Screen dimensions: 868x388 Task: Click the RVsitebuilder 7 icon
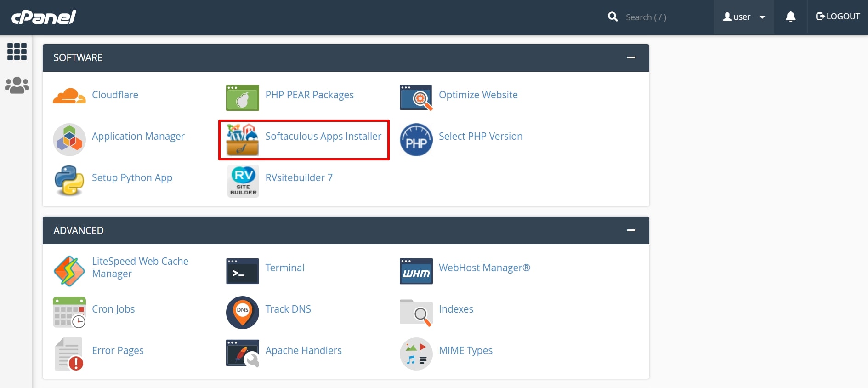tap(243, 181)
